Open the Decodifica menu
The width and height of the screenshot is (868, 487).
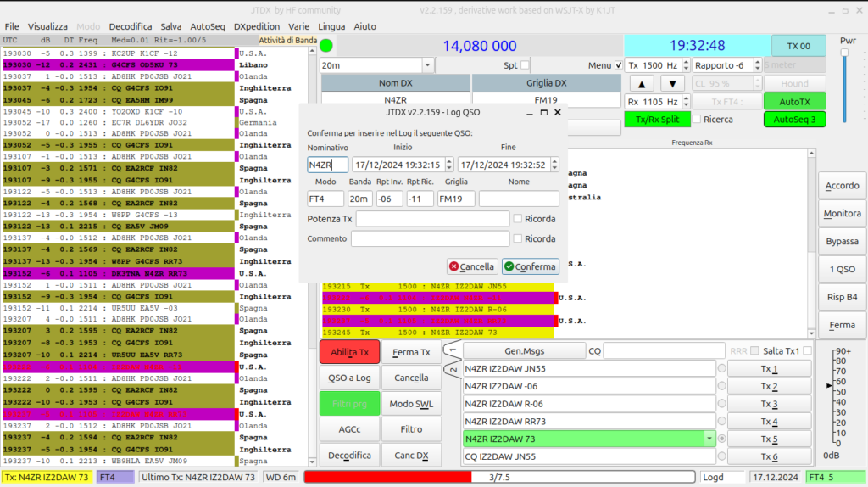(x=130, y=26)
